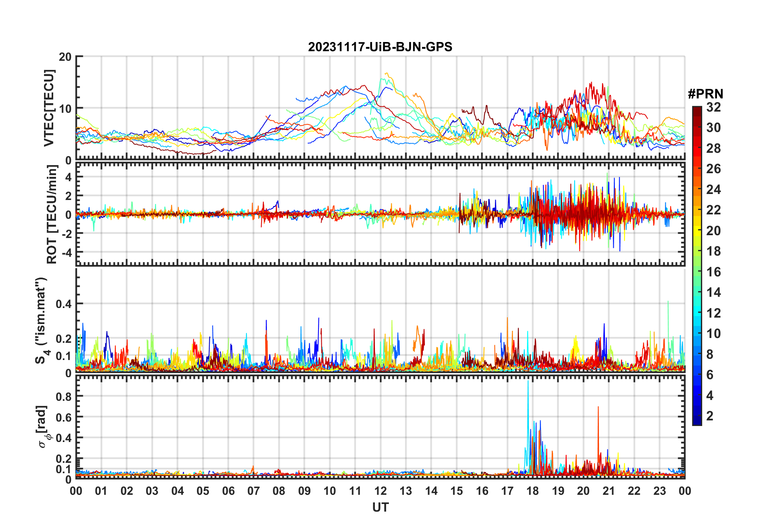Select the "0.6" tick on the σφ axis
This screenshot has width=761, height=532.
click(64, 417)
